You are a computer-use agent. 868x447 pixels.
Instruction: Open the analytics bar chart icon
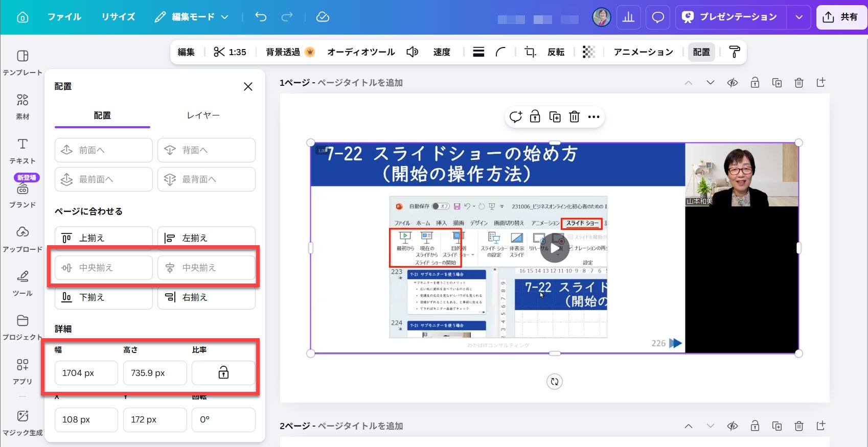coord(629,17)
